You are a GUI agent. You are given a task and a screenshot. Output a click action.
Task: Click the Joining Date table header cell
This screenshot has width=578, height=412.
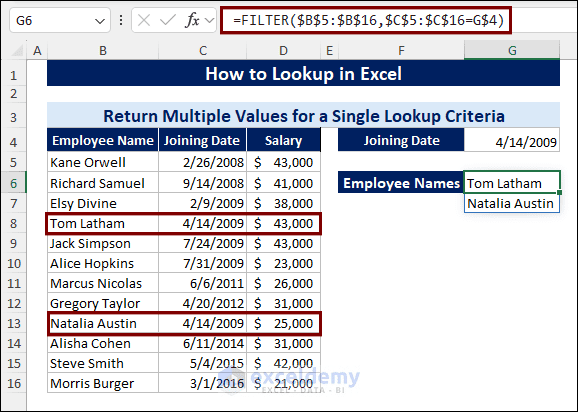(202, 140)
